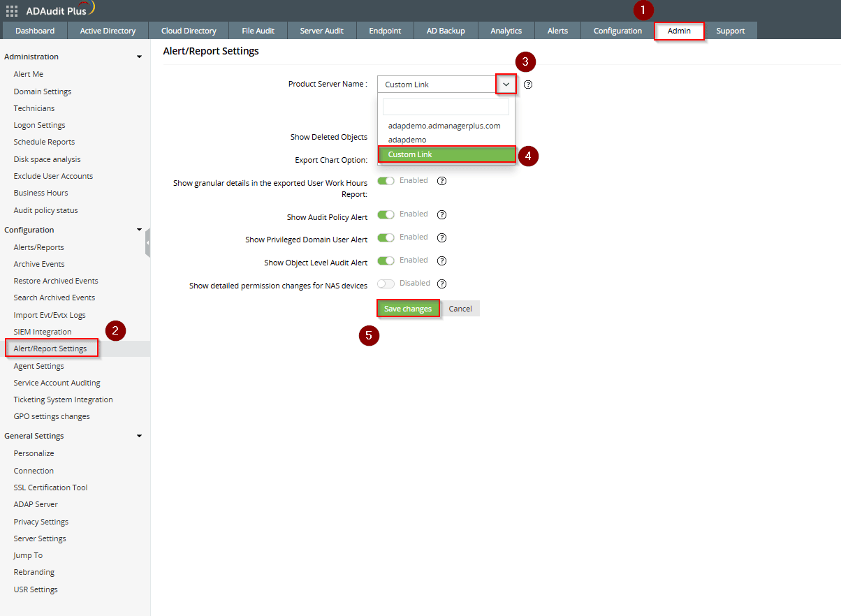Open Domain Settings in the sidebar
This screenshot has height=616, width=841.
pos(43,91)
